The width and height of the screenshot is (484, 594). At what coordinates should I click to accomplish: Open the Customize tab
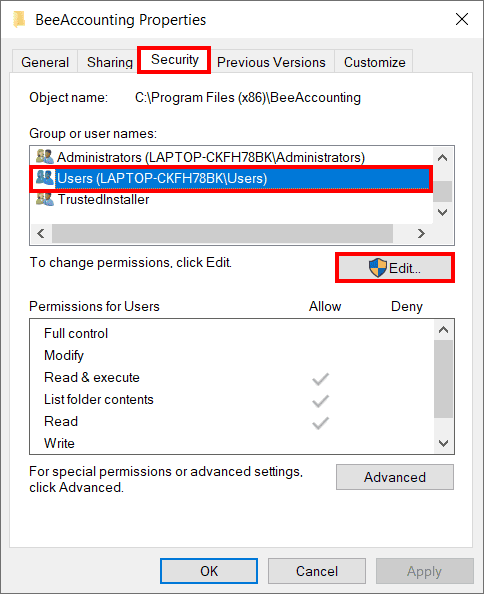[x=375, y=62]
